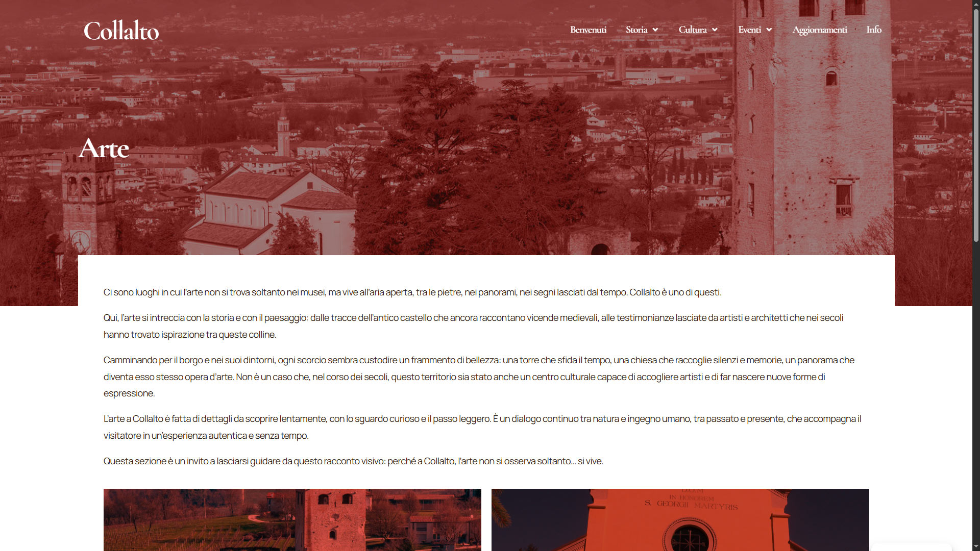Expand the Storia dropdown chevron
The width and height of the screenshot is (980, 551).
pos(655,30)
